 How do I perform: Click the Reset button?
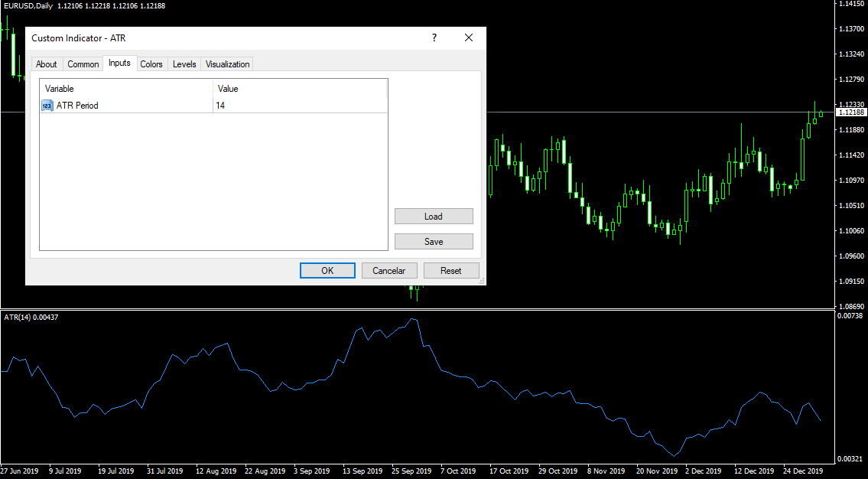[451, 271]
